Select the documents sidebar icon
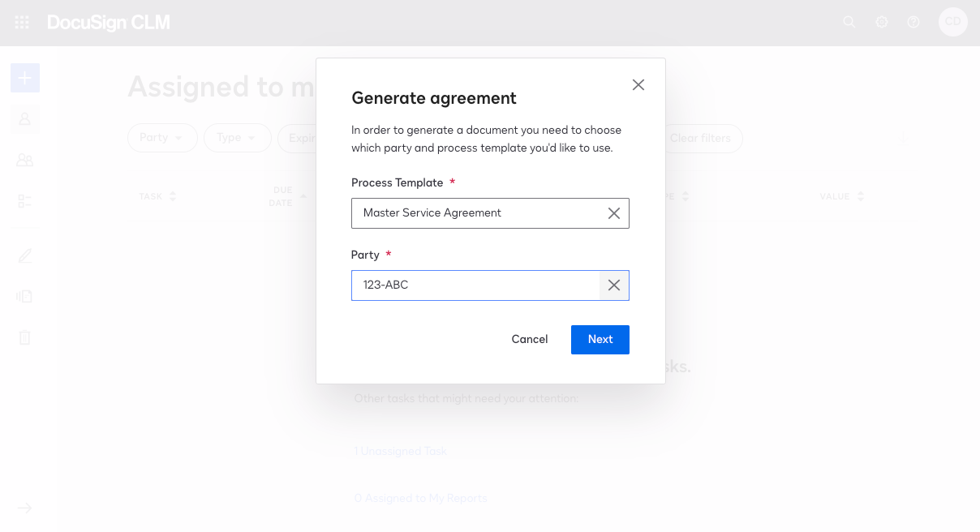The image size is (980, 532). 24,295
